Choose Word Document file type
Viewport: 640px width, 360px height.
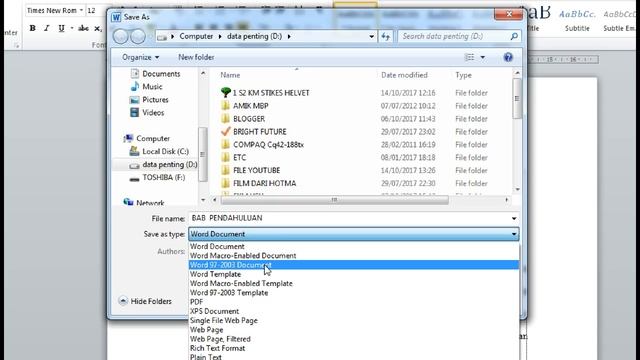pos(353,247)
